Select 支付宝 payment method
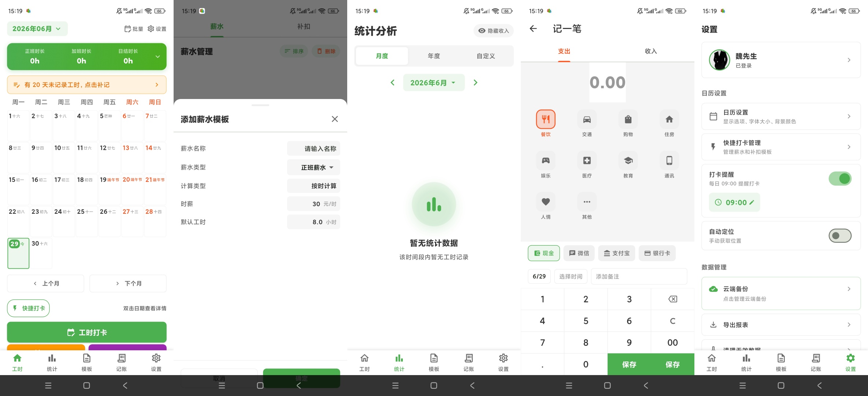This screenshot has width=868, height=396. [x=617, y=253]
